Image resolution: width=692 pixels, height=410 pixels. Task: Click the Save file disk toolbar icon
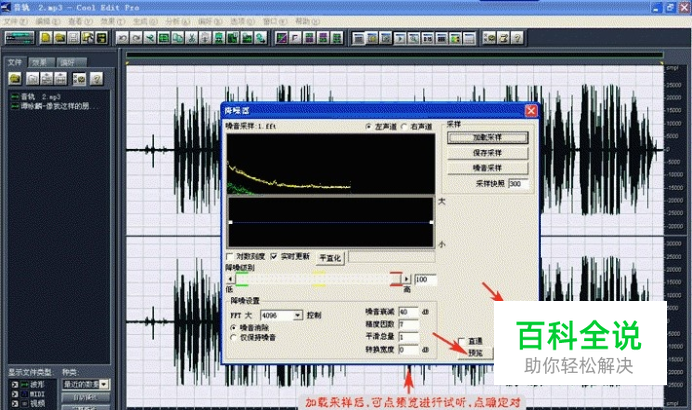click(74, 38)
